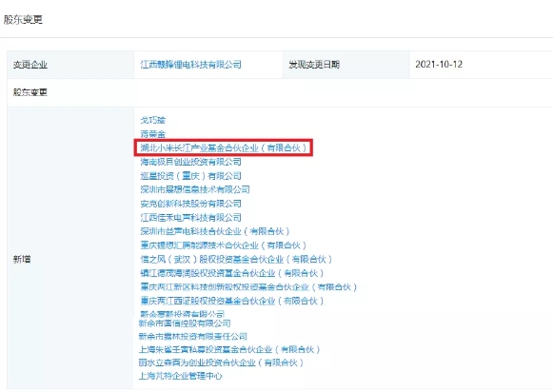
Task: Open 安克创新科技股份有限公司 link
Action: (190, 204)
